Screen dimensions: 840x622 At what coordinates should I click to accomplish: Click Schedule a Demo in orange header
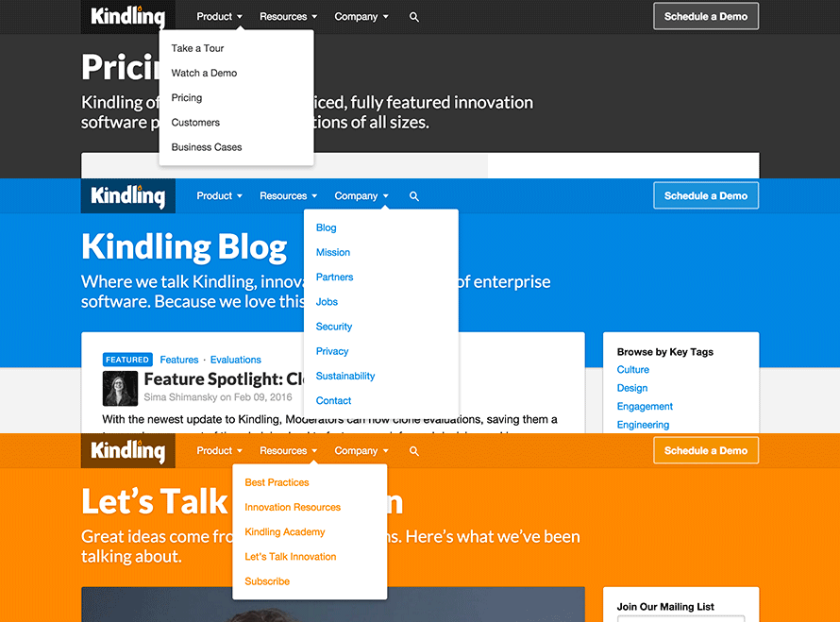tap(706, 450)
